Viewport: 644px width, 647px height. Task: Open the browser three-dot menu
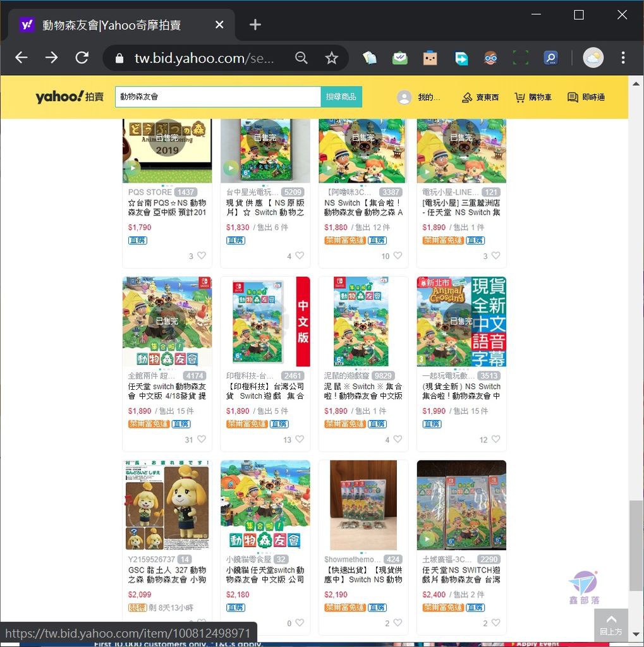tap(623, 57)
